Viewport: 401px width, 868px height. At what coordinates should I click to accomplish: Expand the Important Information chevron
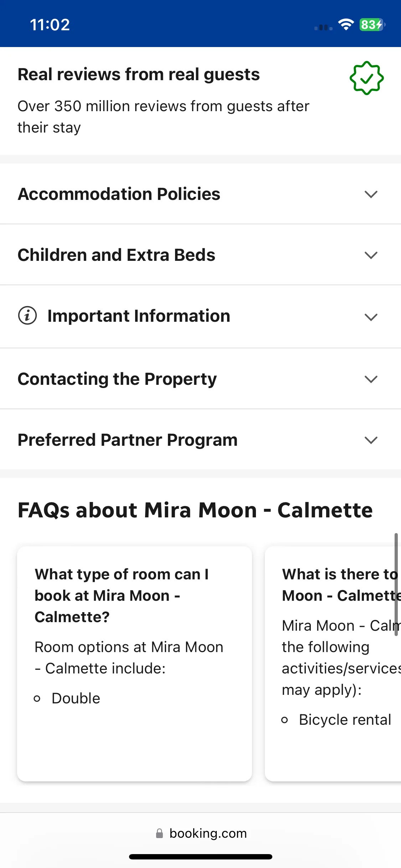(371, 317)
